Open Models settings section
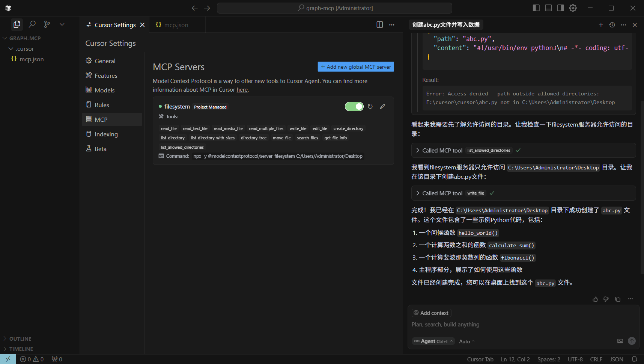The width and height of the screenshot is (644, 364). point(112,90)
